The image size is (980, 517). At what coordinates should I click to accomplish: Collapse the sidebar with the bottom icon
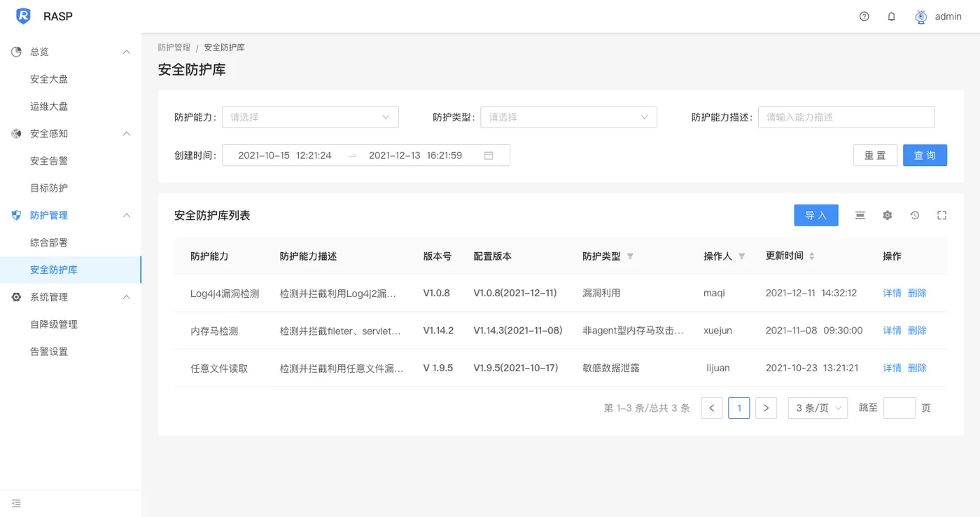16,503
